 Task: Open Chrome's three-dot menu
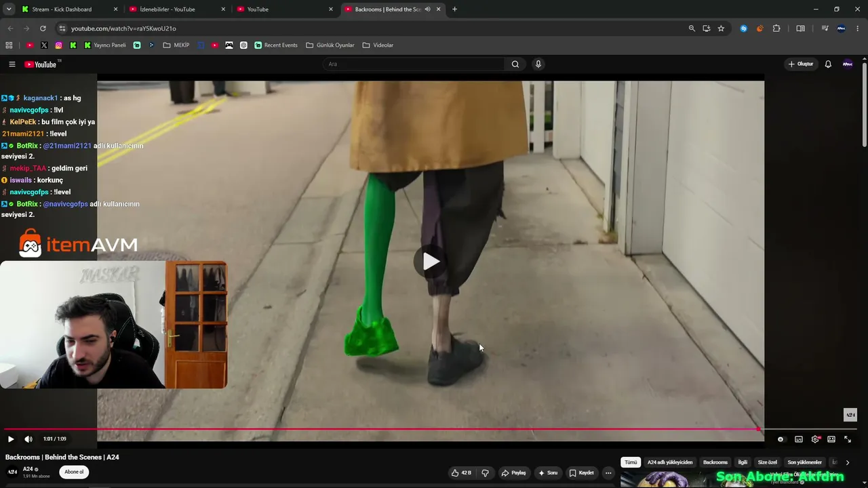coord(858,28)
